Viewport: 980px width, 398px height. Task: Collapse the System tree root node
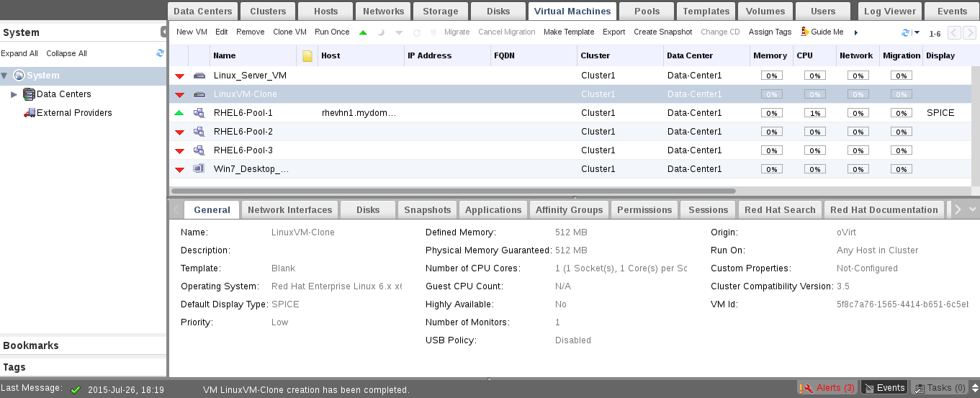point(5,76)
